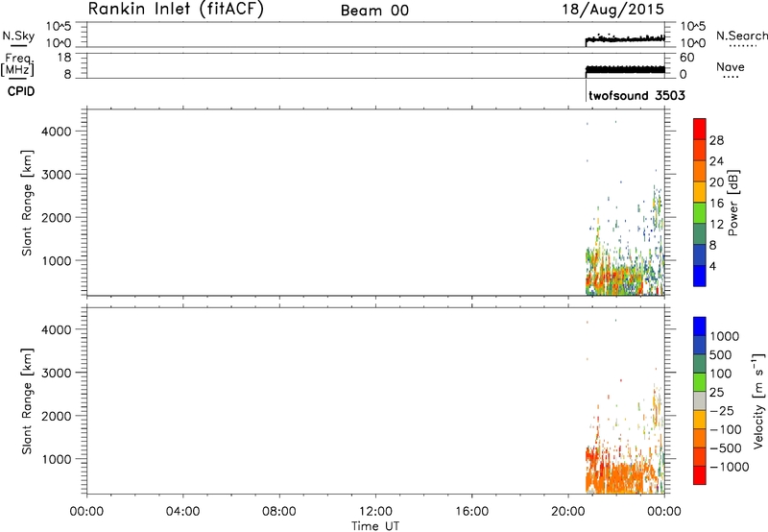The height and width of the screenshot is (532, 768).
Task: Click the "20:00" time axis tick label
Action: pos(567,512)
